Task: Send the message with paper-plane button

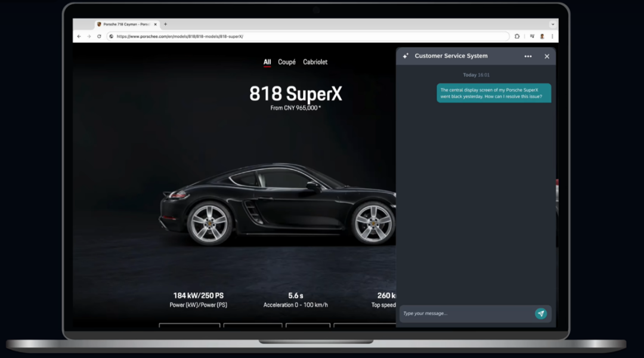Action: pyautogui.click(x=541, y=314)
